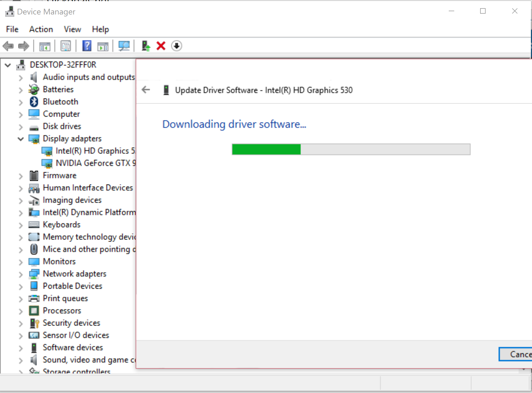532x393 pixels.
Task: Click the back navigation arrow in the wizard
Action: (x=145, y=90)
